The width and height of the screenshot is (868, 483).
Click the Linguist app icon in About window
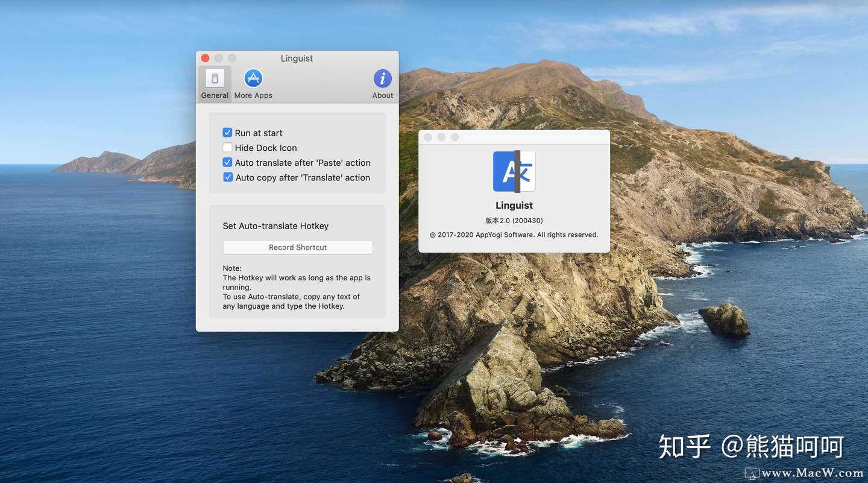pos(514,171)
